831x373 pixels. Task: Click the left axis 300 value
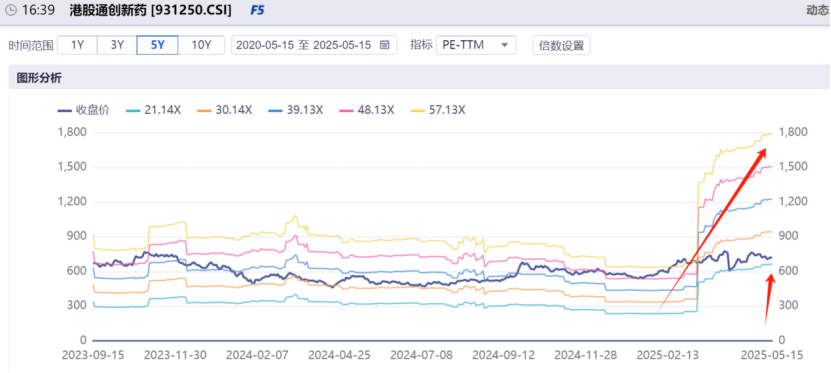click(78, 305)
